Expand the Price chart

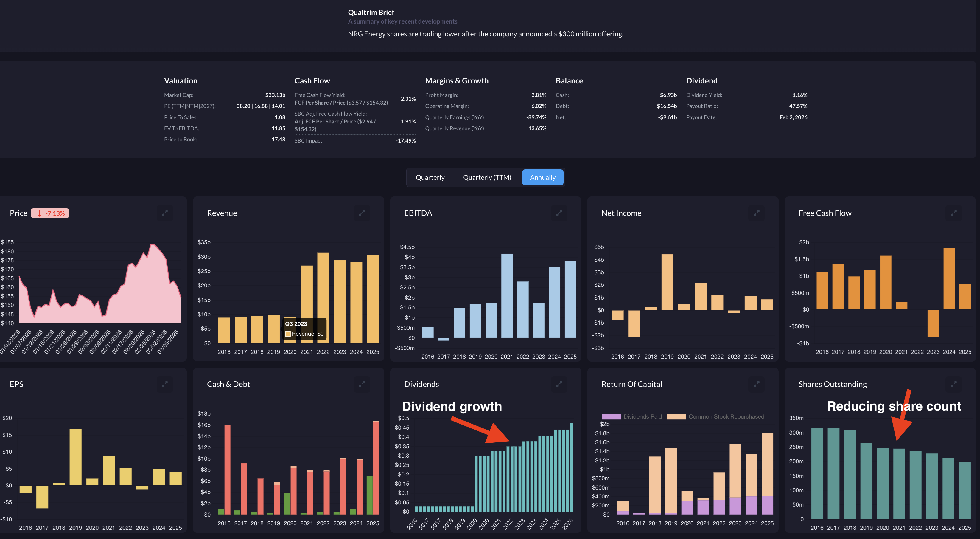165,213
